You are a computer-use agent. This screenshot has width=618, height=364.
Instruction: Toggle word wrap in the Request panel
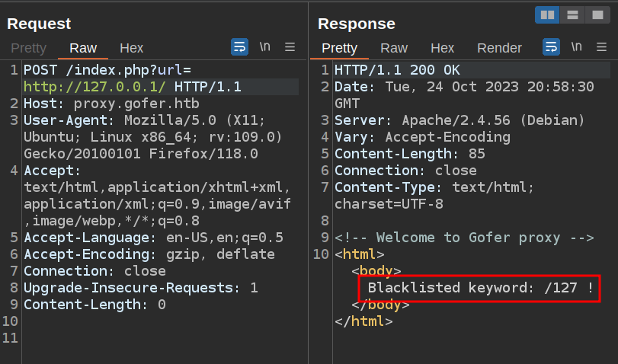[x=240, y=47]
